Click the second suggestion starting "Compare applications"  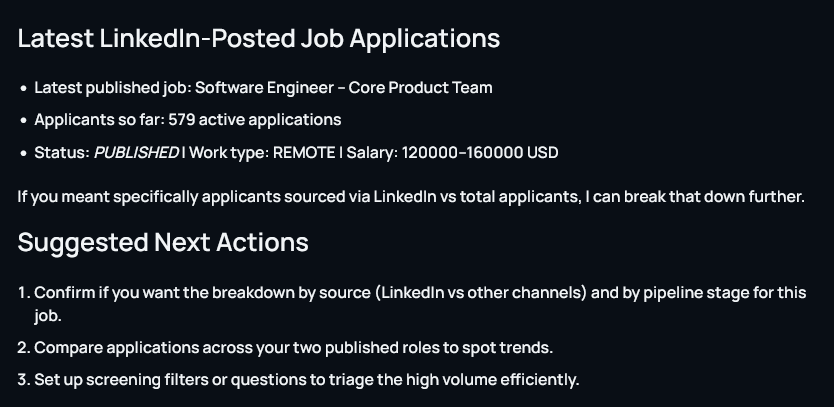[293, 348]
